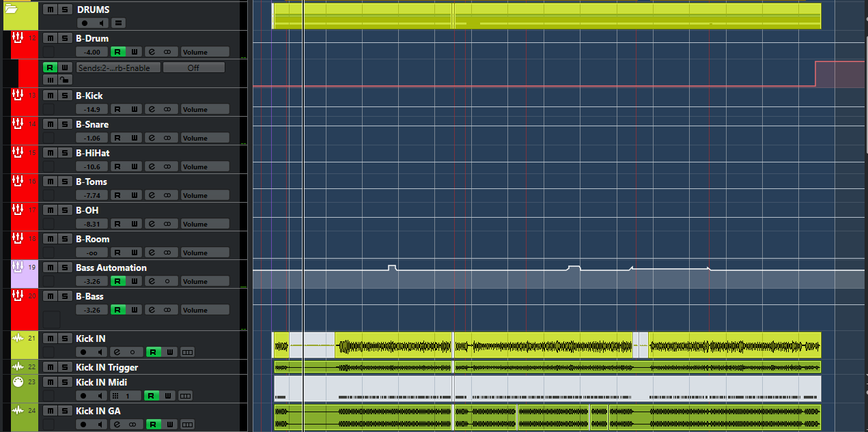The height and width of the screenshot is (432, 868).
Task: Open the Volume parameter dropdown on B-OH track
Action: pyautogui.click(x=204, y=224)
